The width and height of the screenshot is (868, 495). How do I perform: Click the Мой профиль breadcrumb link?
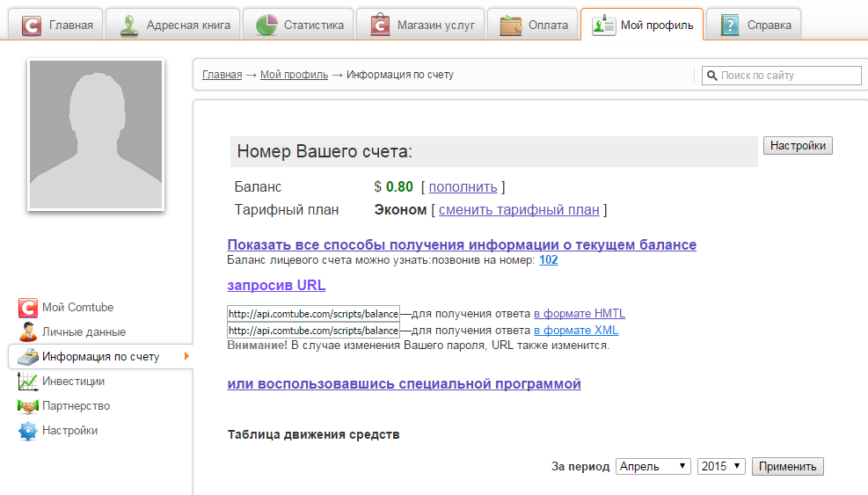pos(294,75)
